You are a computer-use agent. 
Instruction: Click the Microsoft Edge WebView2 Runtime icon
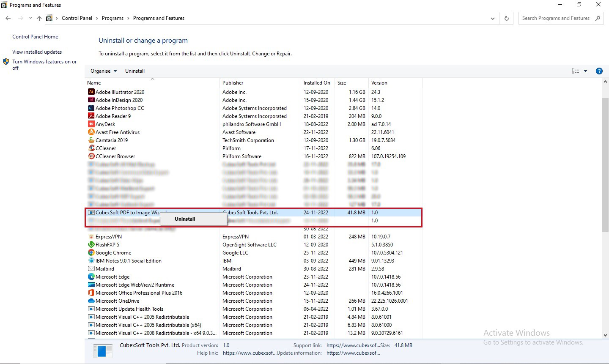[91, 285]
